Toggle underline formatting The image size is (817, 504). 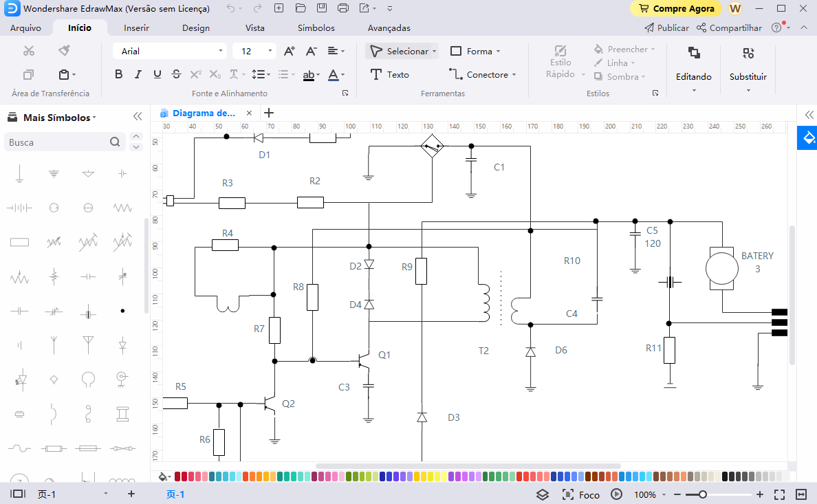point(157,74)
